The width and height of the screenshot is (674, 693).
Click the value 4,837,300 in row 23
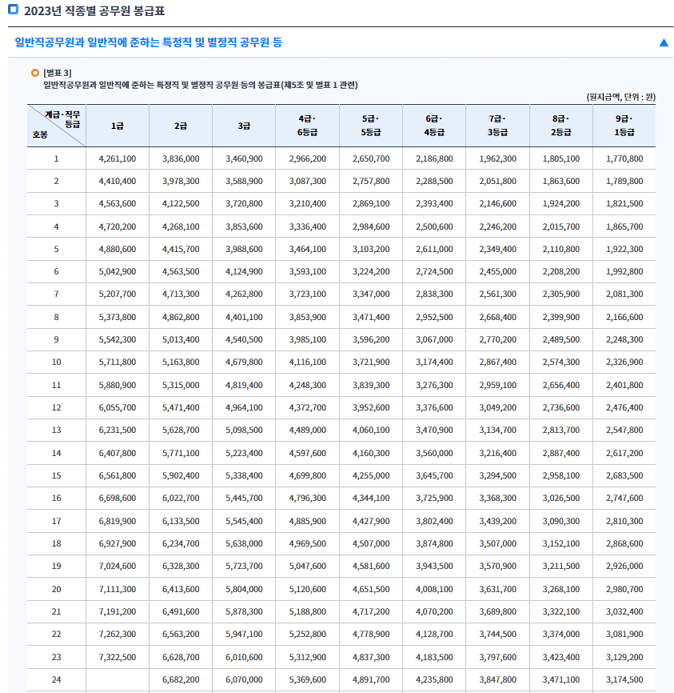(371, 658)
